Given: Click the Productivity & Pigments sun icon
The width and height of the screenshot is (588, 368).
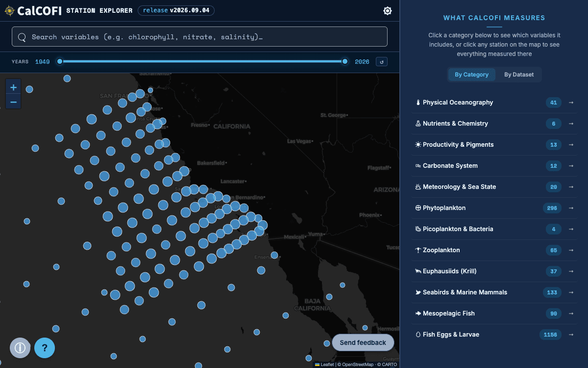Looking at the screenshot, I should [418, 145].
